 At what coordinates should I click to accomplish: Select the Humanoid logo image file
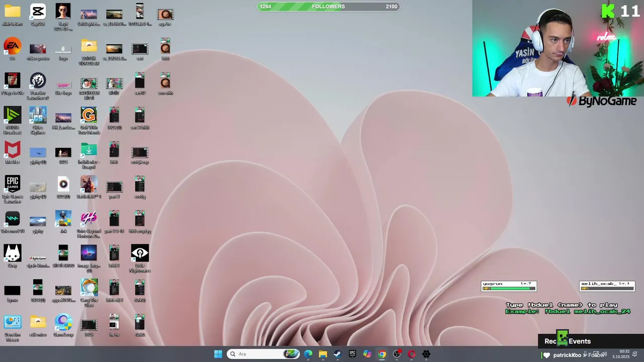tap(63, 52)
